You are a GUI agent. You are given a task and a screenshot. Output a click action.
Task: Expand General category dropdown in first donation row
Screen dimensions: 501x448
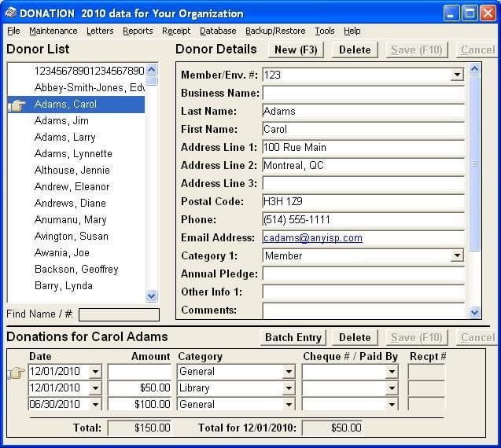click(289, 372)
